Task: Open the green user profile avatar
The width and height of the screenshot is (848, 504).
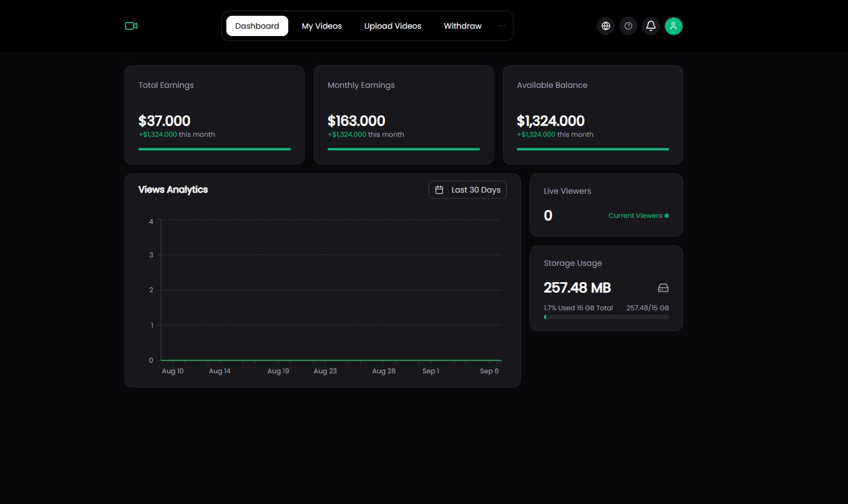Action: click(x=673, y=26)
